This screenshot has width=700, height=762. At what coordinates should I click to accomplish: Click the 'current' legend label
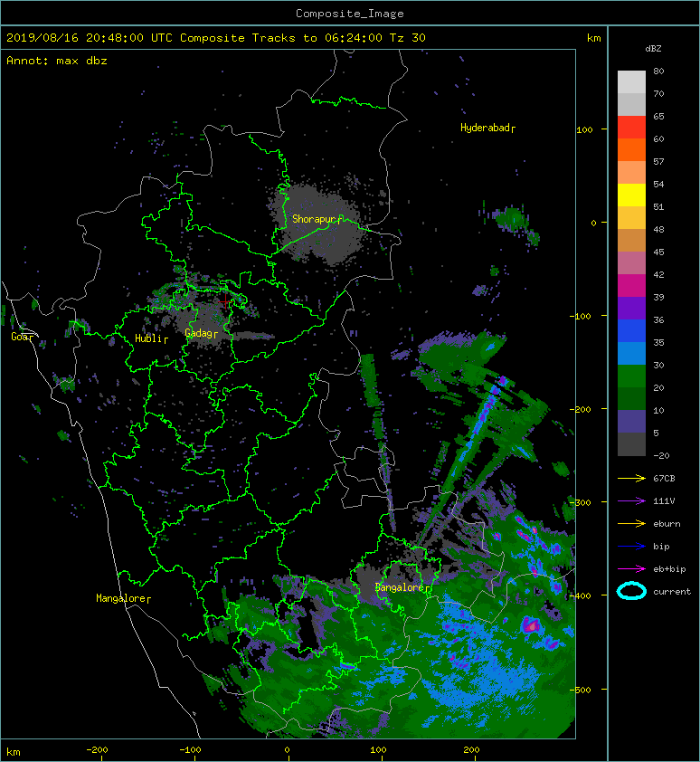pos(672,592)
